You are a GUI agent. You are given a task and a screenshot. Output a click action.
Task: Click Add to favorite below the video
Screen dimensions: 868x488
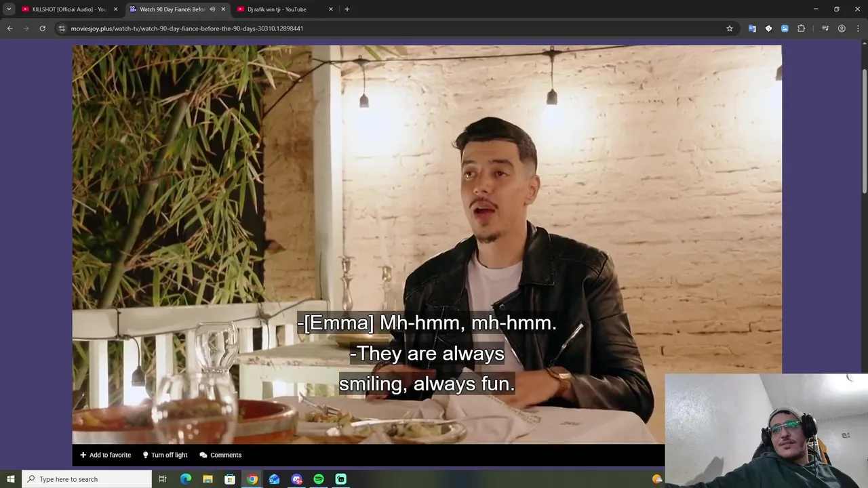click(x=105, y=455)
